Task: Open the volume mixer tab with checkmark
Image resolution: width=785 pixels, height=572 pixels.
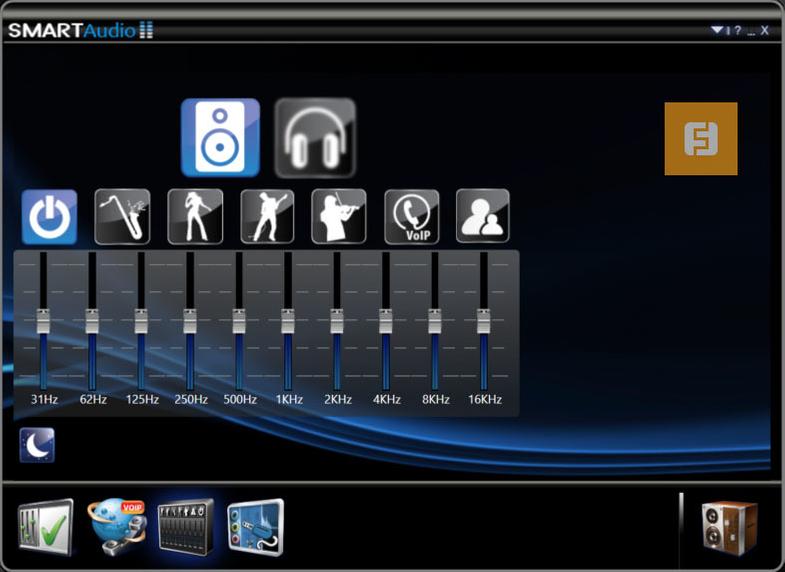Action: tap(45, 526)
